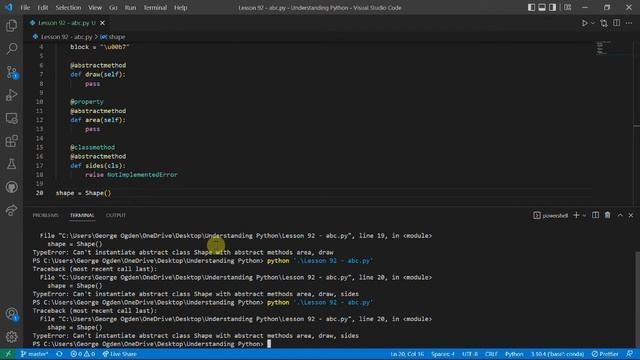Open the Edit menu
Image resolution: width=640 pixels, height=360 pixels.
pyautogui.click(x=43, y=7)
